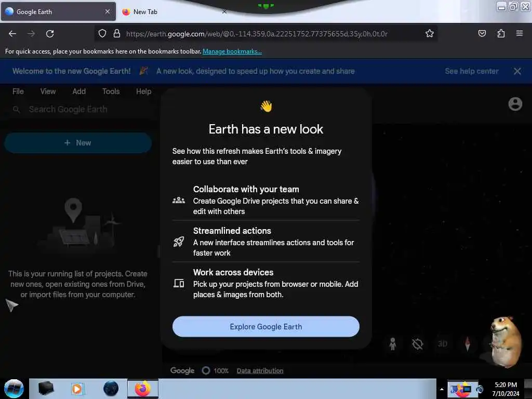Click the Google logo in the footer
The width and height of the screenshot is (532, 399).
pos(182,370)
